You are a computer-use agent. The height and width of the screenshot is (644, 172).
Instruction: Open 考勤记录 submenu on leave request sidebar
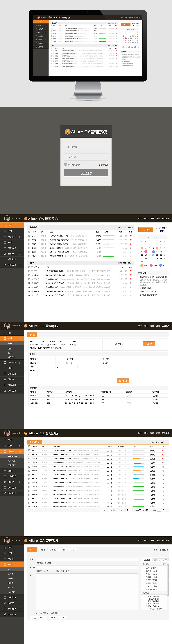click(x=12, y=357)
